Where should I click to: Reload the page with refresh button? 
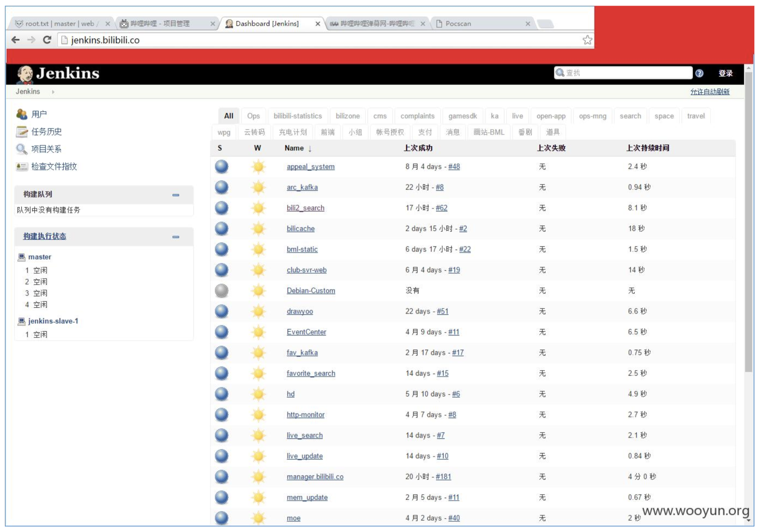coord(47,40)
